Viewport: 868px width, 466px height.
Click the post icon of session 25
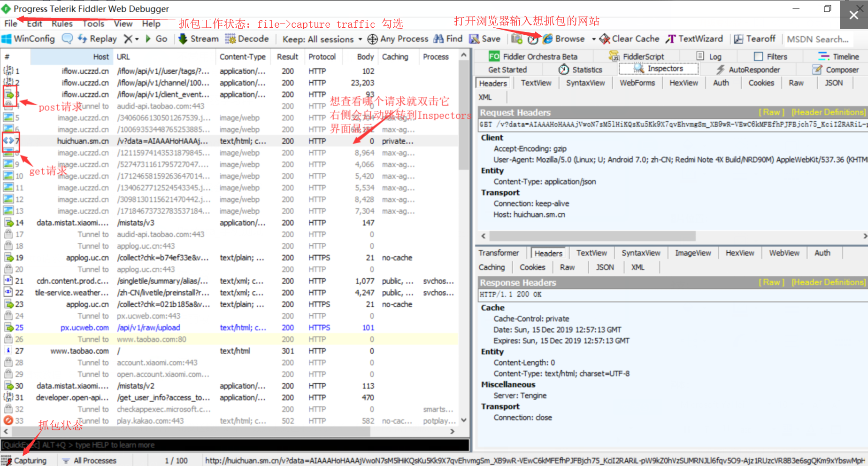point(8,327)
